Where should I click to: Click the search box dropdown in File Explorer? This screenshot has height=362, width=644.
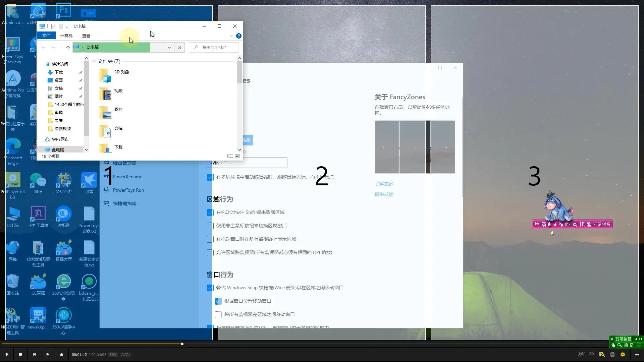[x=168, y=47]
